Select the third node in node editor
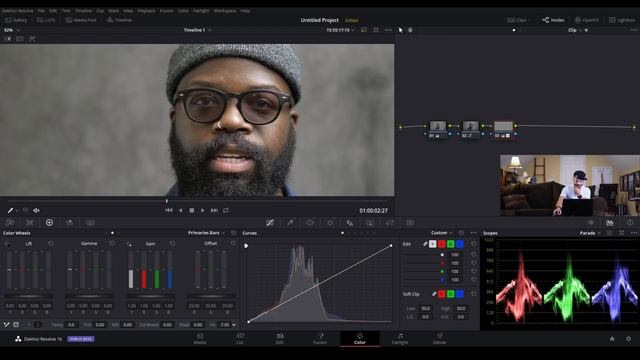 [x=503, y=130]
